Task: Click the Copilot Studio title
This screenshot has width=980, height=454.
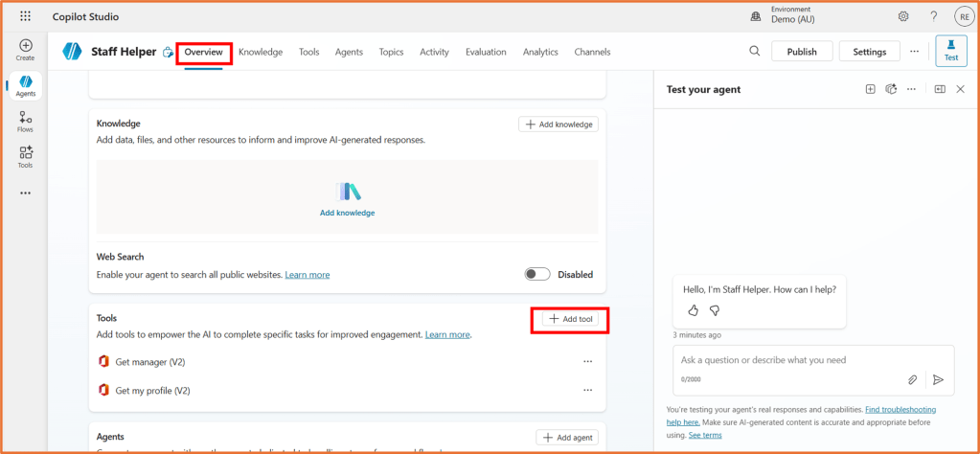Action: click(x=85, y=17)
